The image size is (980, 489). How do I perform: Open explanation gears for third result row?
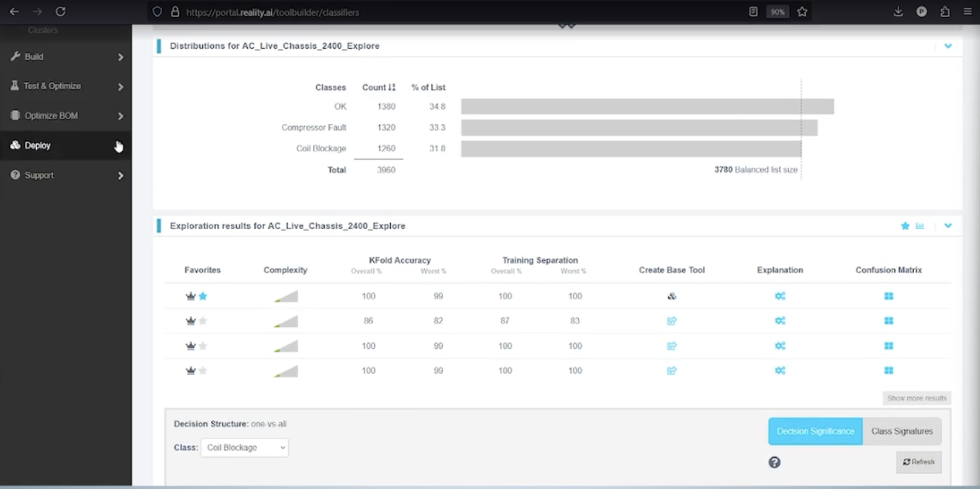pos(780,346)
